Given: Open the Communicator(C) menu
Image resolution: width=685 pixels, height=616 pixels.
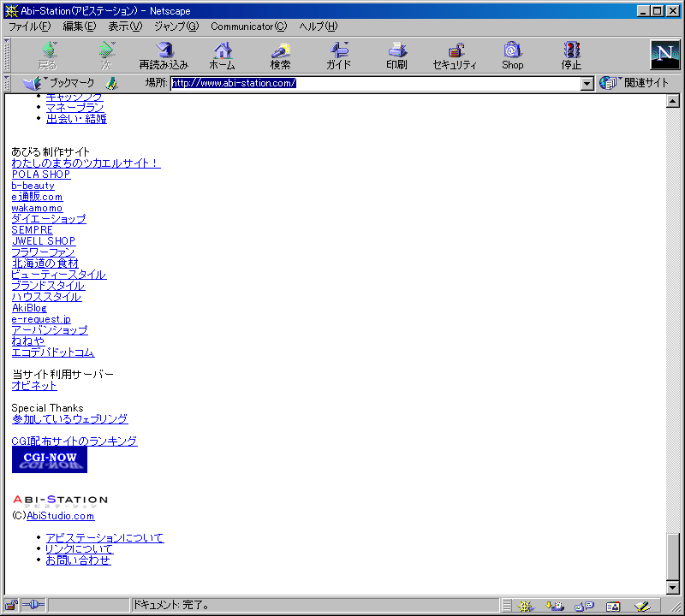Looking at the screenshot, I should coord(248,27).
